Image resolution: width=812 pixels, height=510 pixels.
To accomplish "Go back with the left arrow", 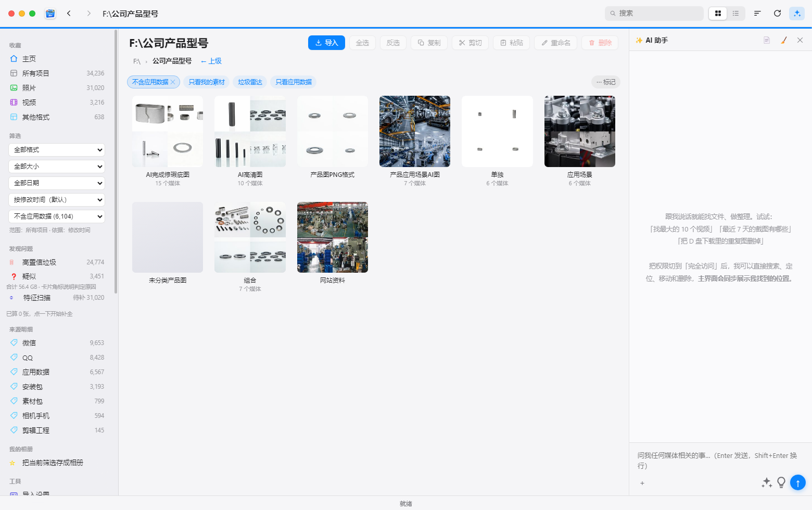I will coord(69,14).
